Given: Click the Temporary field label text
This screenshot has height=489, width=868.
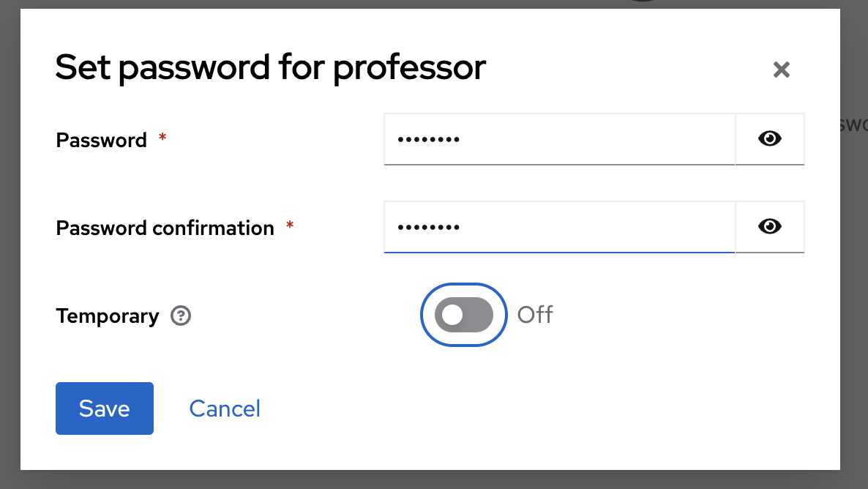Looking at the screenshot, I should click(108, 316).
